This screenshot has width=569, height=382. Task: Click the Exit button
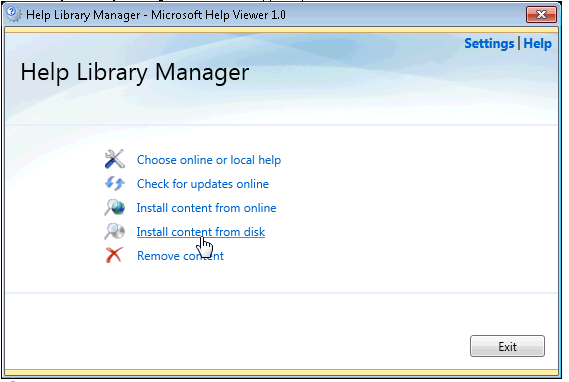(507, 346)
